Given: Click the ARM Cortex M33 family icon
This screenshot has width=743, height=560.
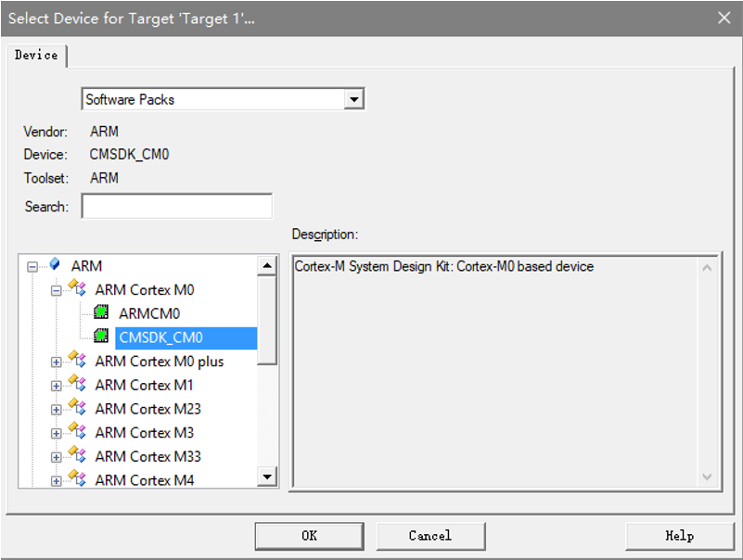Looking at the screenshot, I should coord(78,456).
